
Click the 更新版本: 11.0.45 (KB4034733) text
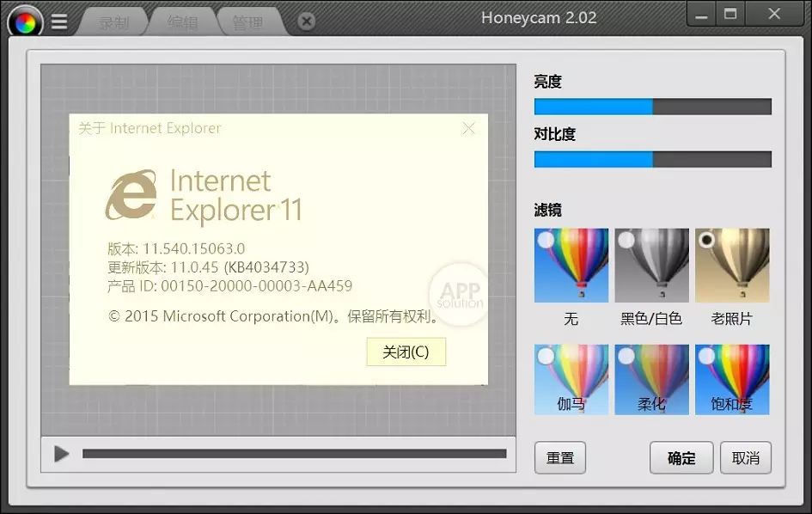(208, 267)
